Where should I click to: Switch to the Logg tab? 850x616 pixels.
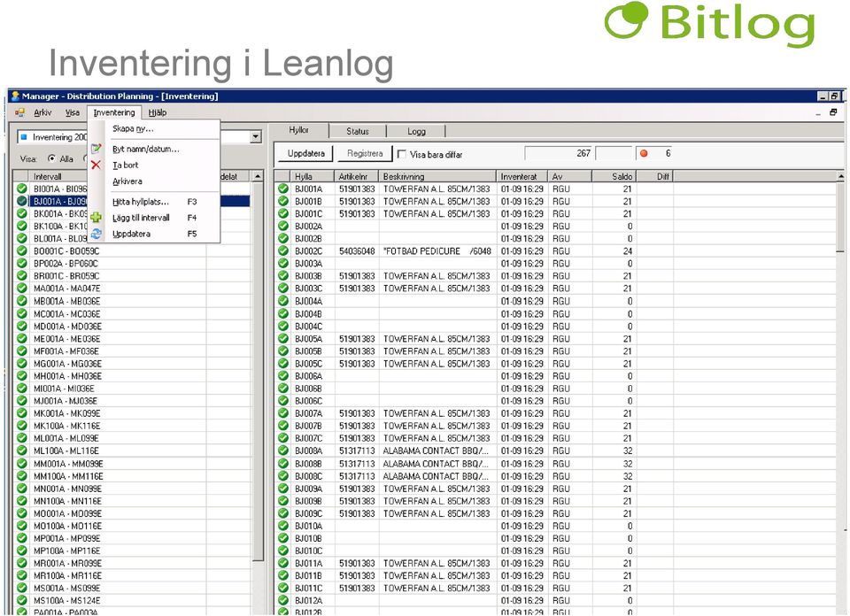[416, 131]
